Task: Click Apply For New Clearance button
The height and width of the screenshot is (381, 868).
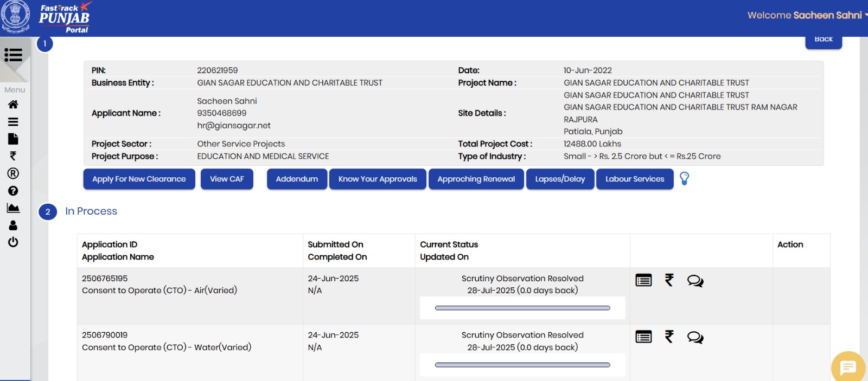Action: tap(139, 179)
